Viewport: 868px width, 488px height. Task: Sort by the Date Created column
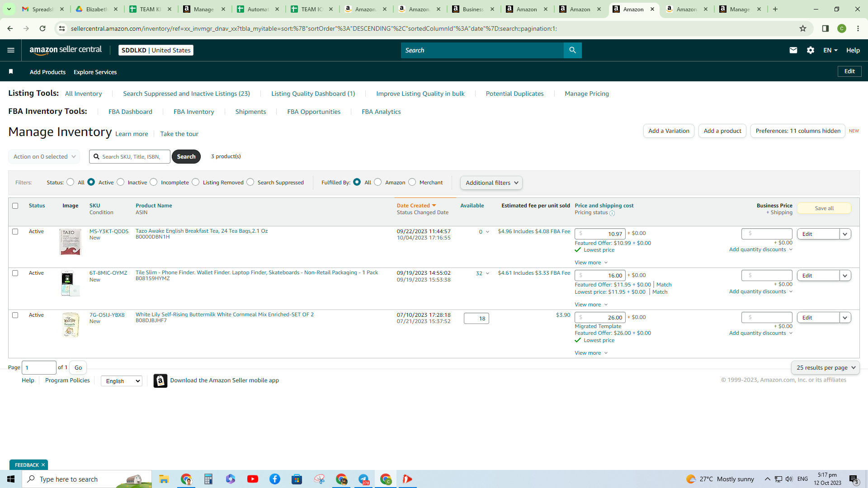[416, 206]
